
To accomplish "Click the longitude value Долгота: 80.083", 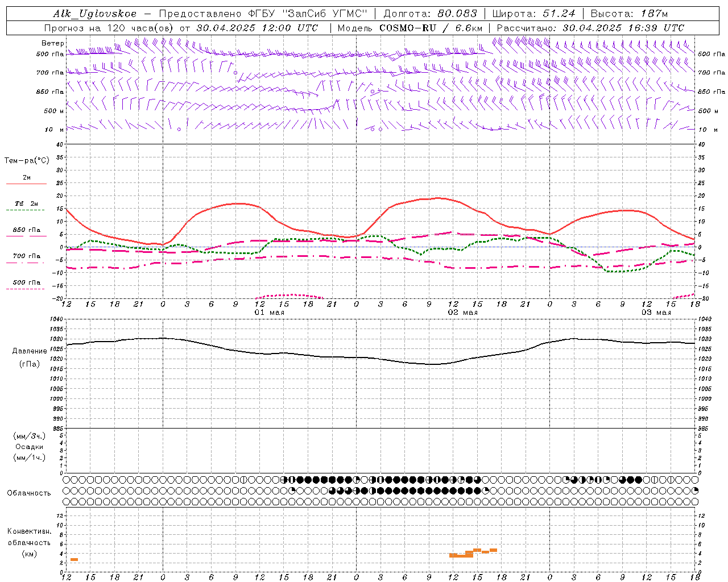I will pos(431,14).
